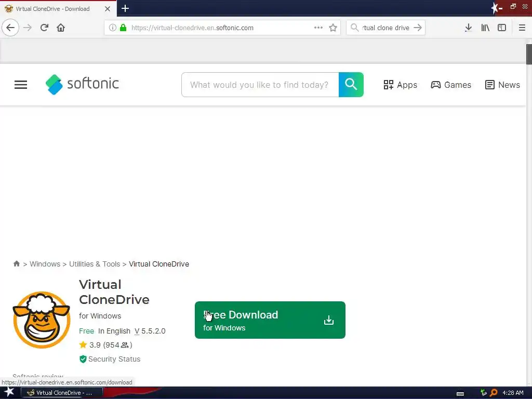Select Virtual CloneDrive taskbar window button

point(62,393)
